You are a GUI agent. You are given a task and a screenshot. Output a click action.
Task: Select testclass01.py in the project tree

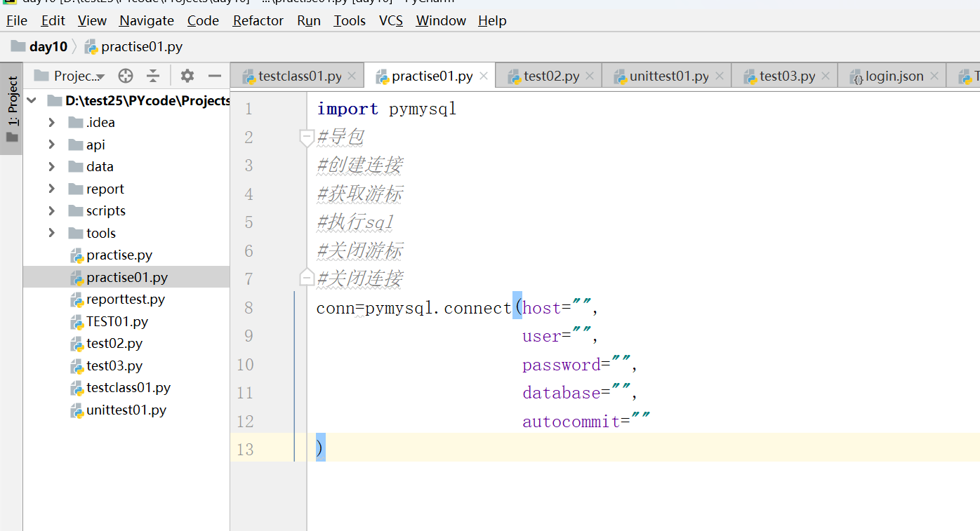[x=128, y=388]
